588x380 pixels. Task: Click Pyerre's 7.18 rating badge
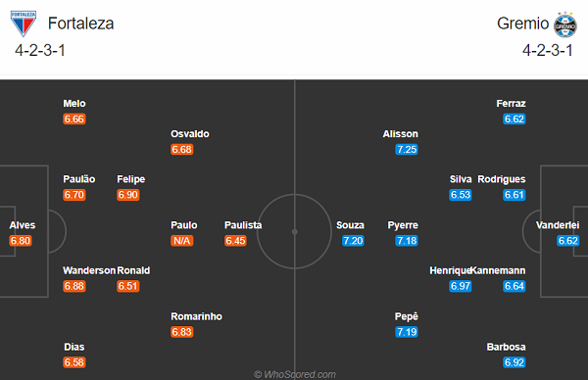click(407, 241)
